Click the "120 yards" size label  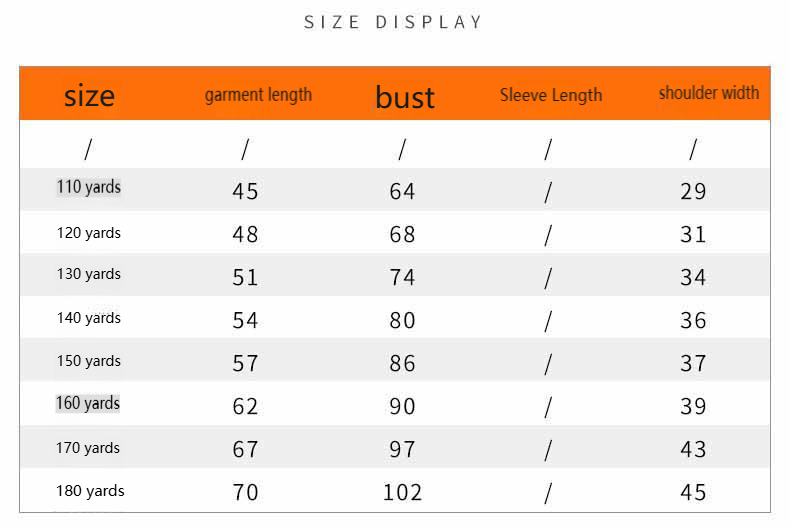pyautogui.click(x=89, y=233)
